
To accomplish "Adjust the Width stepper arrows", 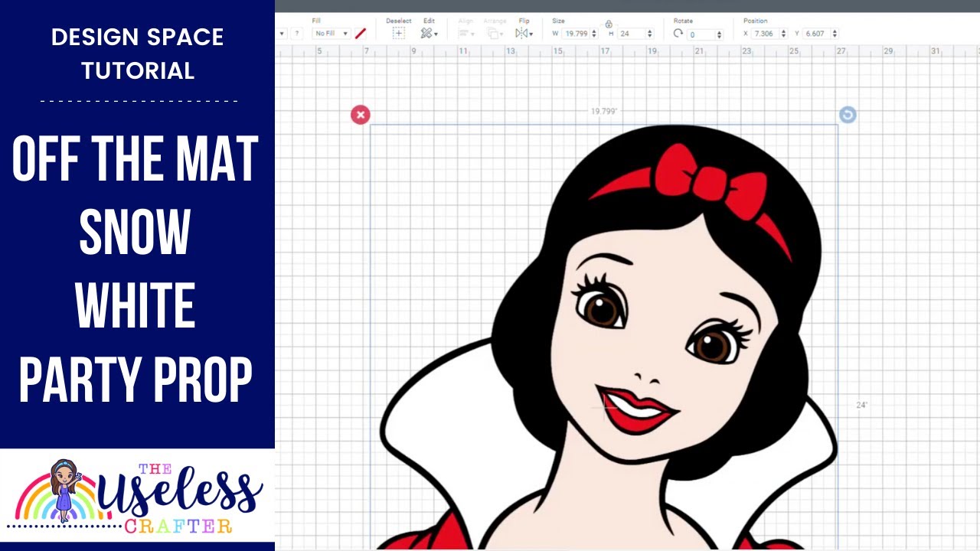I will coord(594,34).
